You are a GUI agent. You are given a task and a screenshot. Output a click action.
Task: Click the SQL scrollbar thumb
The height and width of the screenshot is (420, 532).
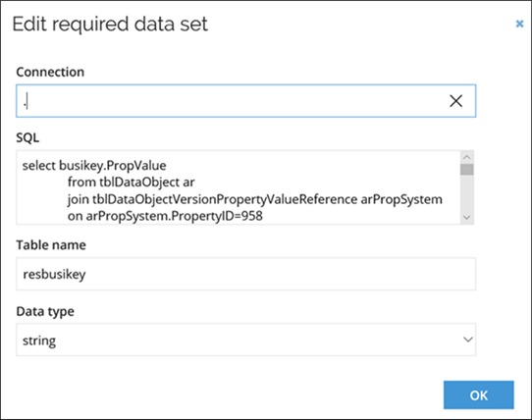point(467,170)
